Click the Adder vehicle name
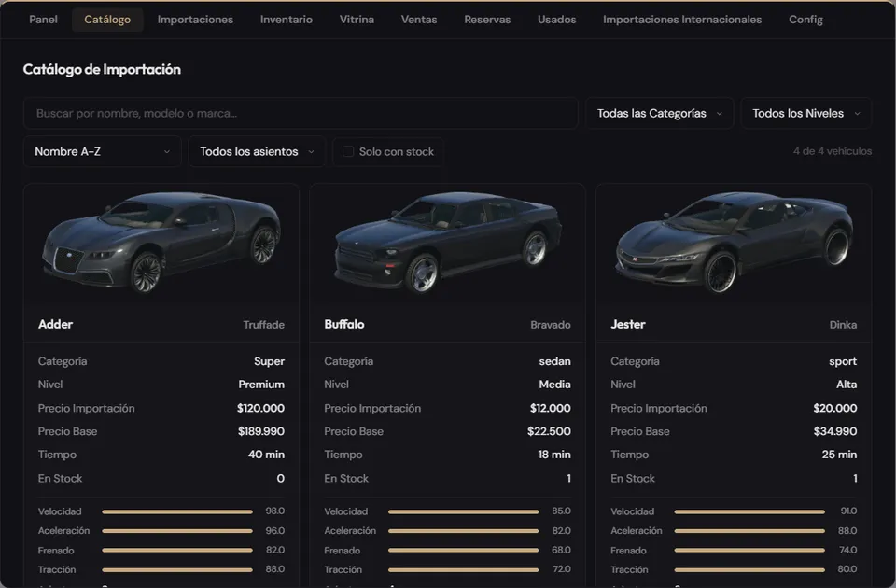The image size is (896, 588). click(55, 324)
